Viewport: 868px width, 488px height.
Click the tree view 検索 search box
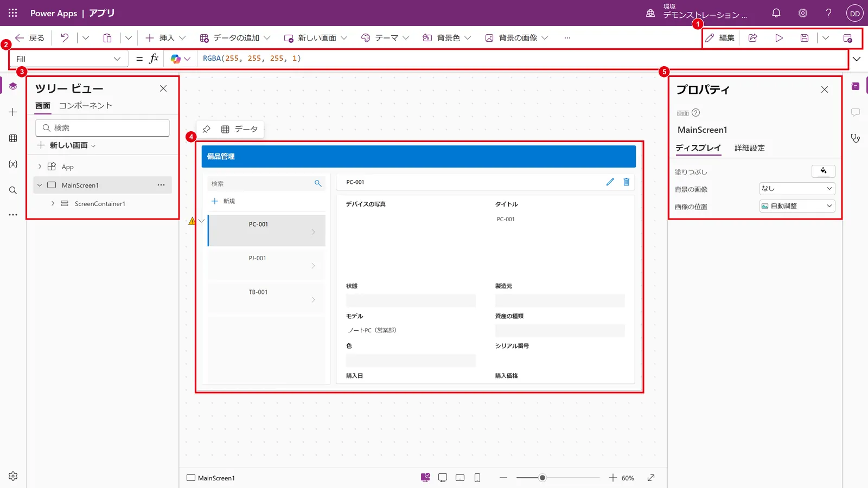pyautogui.click(x=103, y=128)
